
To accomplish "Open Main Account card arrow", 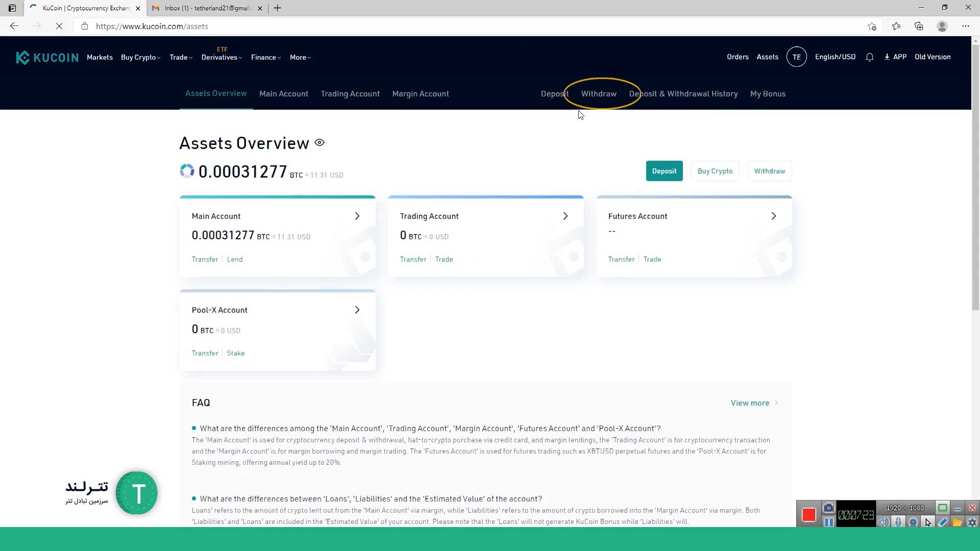I will (357, 216).
